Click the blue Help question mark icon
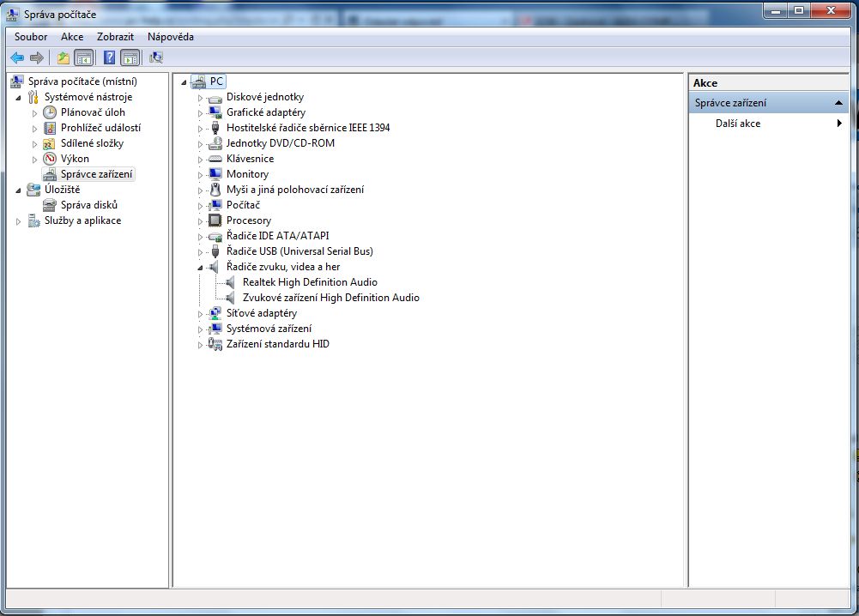 click(109, 57)
